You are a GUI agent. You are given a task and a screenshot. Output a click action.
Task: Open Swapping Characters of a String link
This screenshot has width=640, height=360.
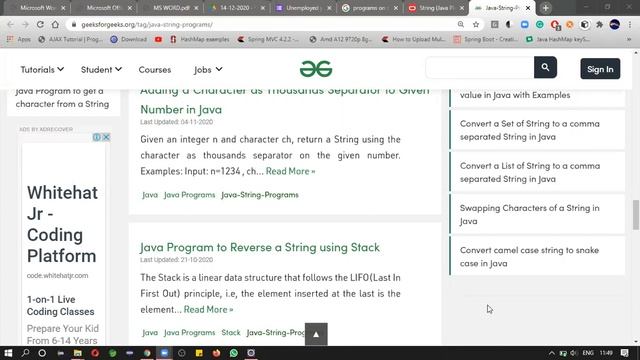537,214
